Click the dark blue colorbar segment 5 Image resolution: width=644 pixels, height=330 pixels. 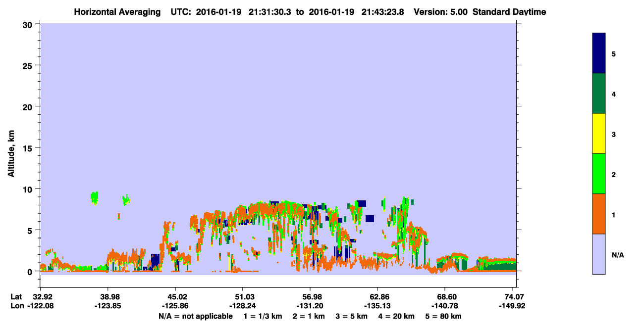pyautogui.click(x=599, y=53)
